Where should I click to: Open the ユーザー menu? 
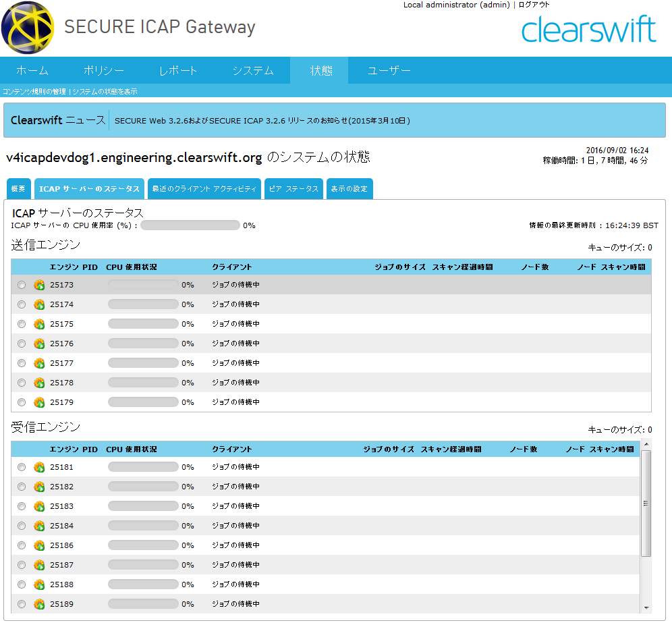(389, 70)
